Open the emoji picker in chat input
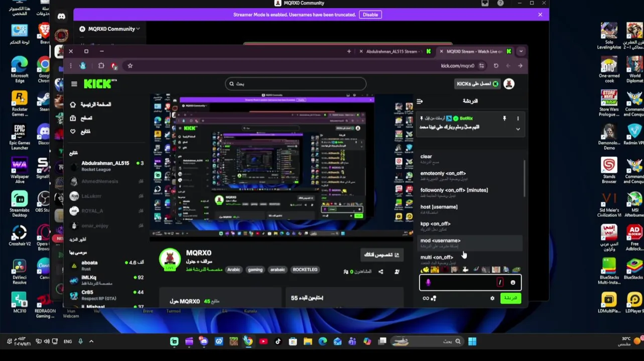 coord(512,283)
